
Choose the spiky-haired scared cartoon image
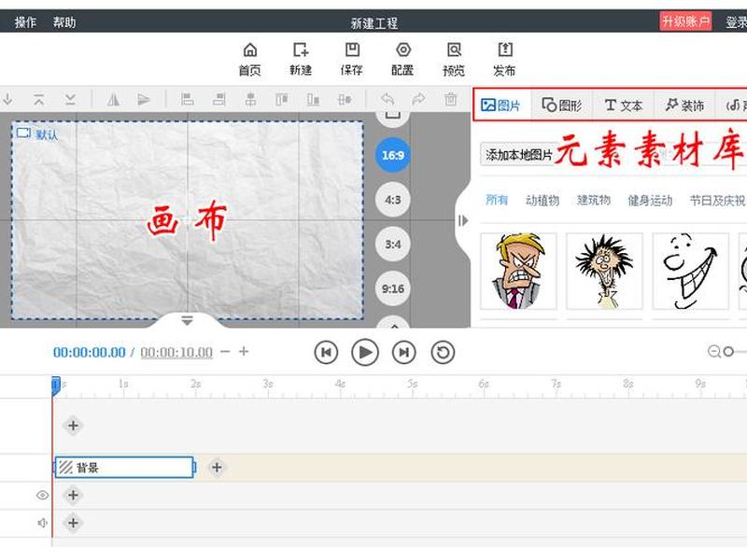pos(604,271)
